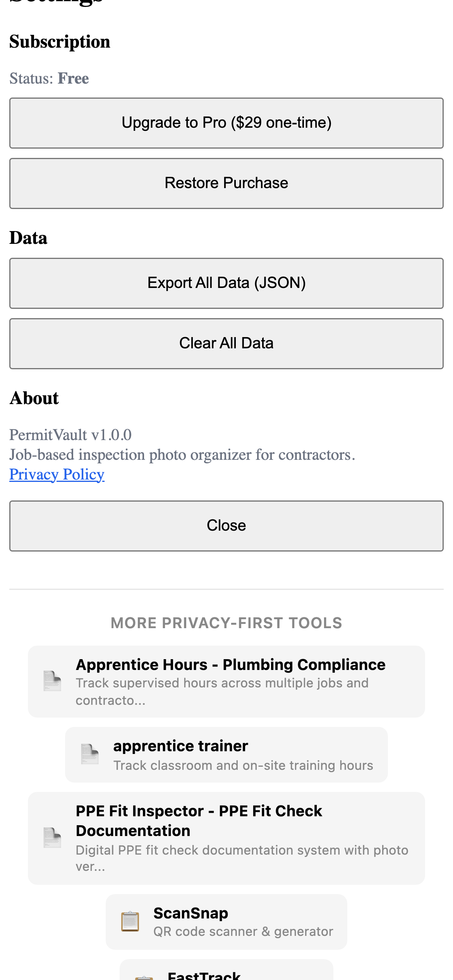Click the ScanSnap clipboard icon
Screen dimensions: 453x980
click(x=129, y=922)
